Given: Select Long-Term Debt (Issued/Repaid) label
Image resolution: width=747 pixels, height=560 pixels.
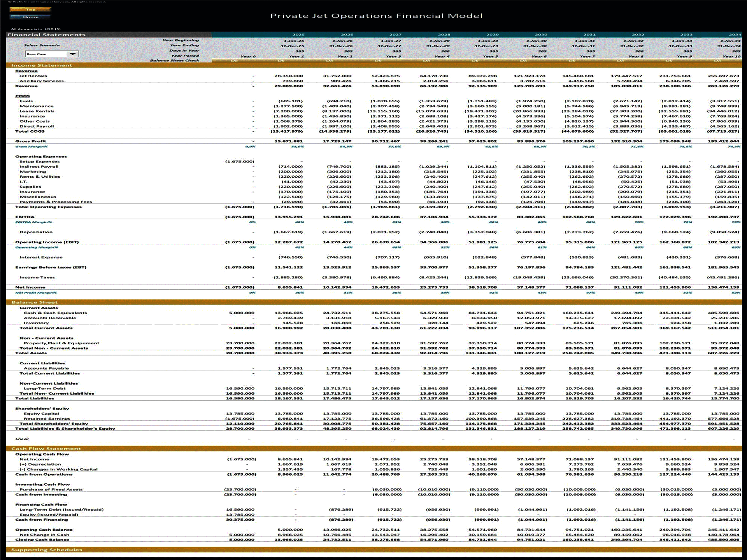Looking at the screenshot, I should click(61, 509).
